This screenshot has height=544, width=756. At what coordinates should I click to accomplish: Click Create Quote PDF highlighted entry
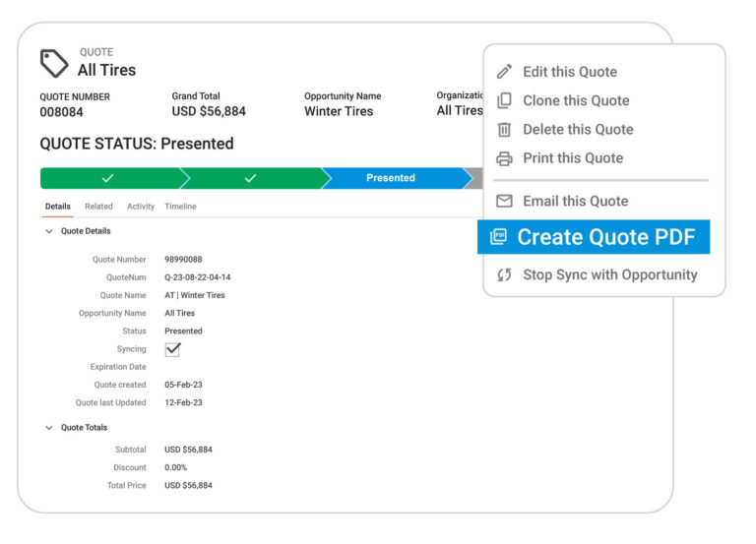coord(594,236)
